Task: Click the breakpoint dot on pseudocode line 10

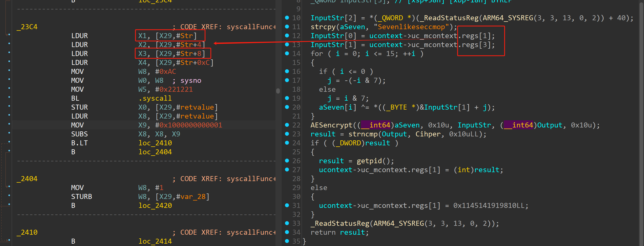Action: coord(287,18)
